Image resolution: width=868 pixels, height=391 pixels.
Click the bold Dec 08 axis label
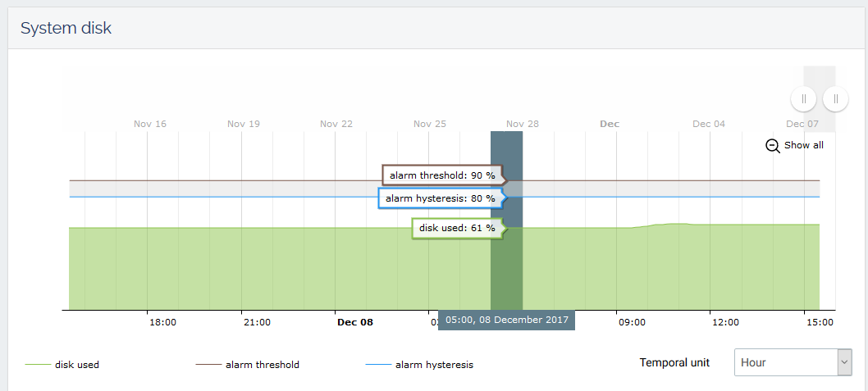click(355, 322)
